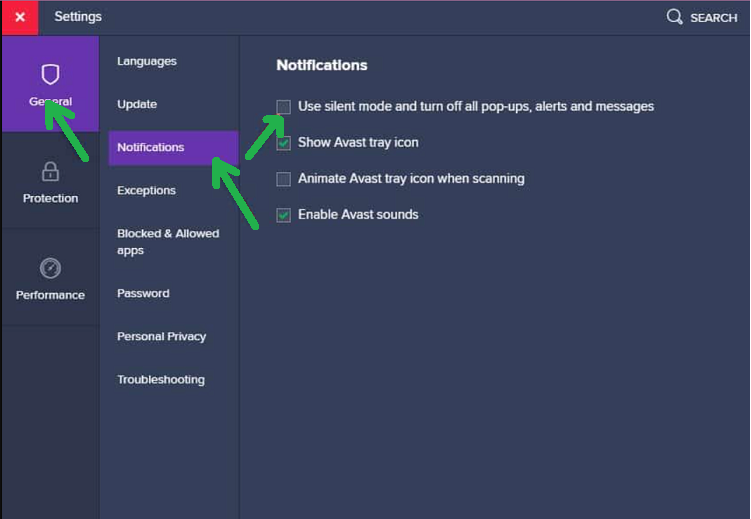This screenshot has width=751, height=519.
Task: Select the Password settings item
Action: click(x=143, y=293)
